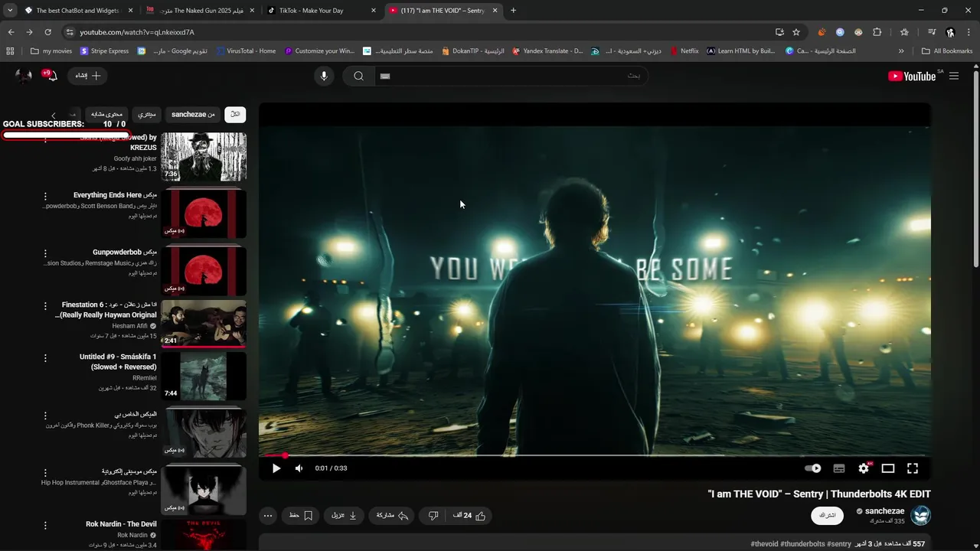Open the YouTube guide hamburger menu
The height and width of the screenshot is (551, 980).
pyautogui.click(x=954, y=76)
